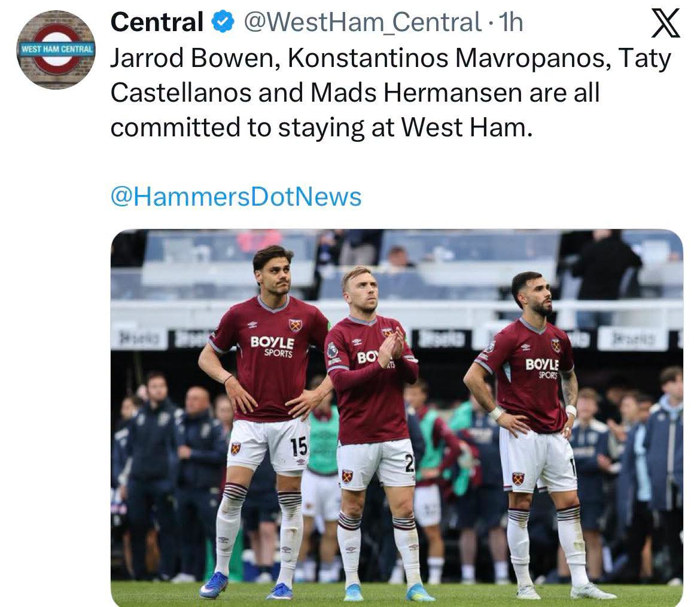Click the 1h post timestamp
Screen dimensions: 700x607
point(511,22)
